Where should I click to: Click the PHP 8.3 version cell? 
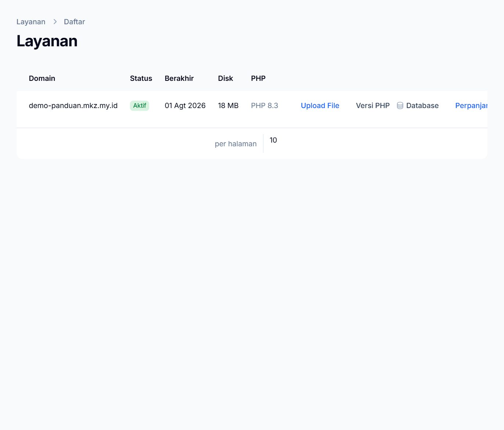[264, 105]
